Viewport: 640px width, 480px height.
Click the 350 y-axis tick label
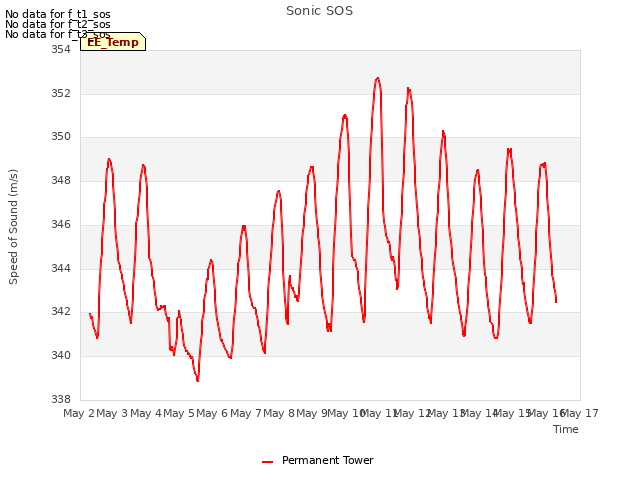click(x=60, y=137)
